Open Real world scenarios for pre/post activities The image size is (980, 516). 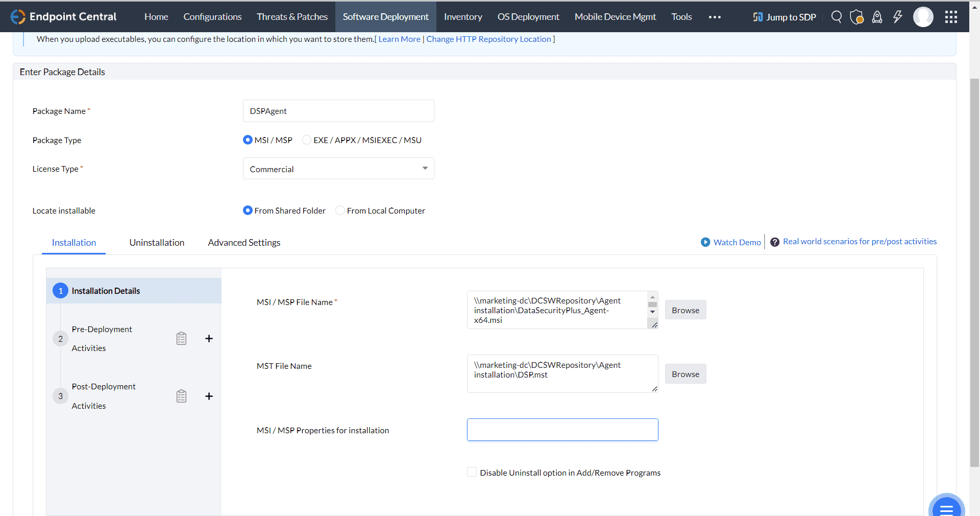pos(860,242)
